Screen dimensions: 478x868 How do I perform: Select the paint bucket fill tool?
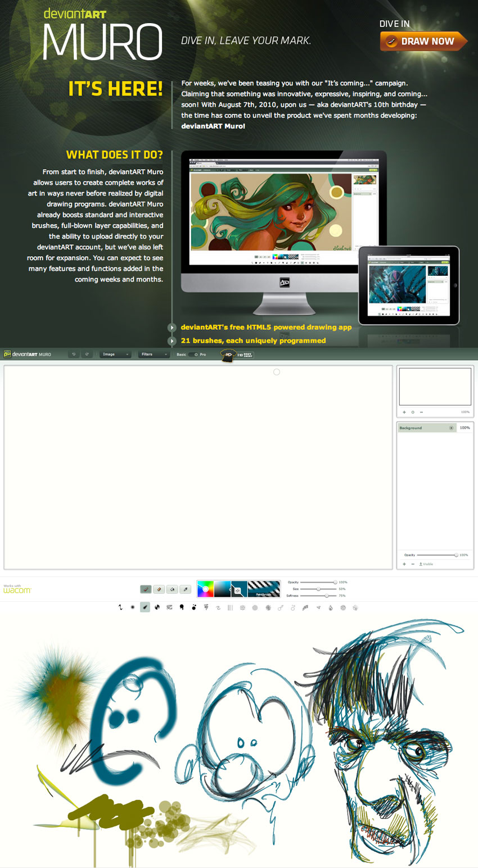(173, 589)
